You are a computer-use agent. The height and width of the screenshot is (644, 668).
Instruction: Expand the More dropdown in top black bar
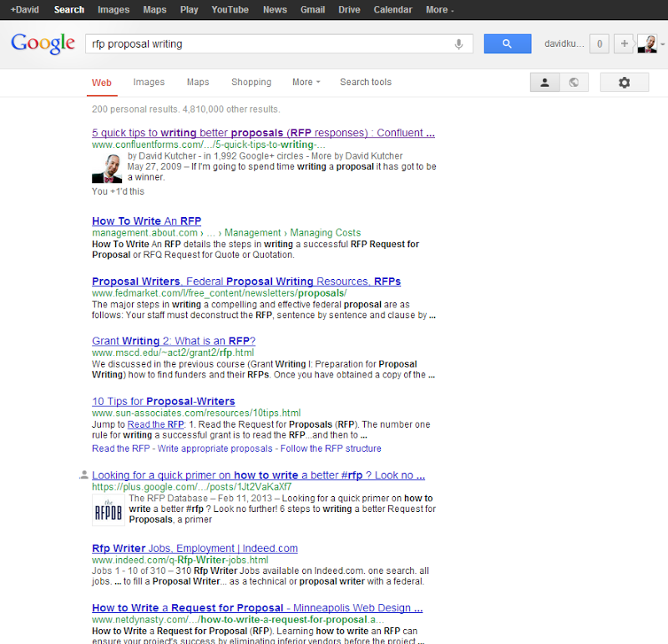click(x=440, y=10)
